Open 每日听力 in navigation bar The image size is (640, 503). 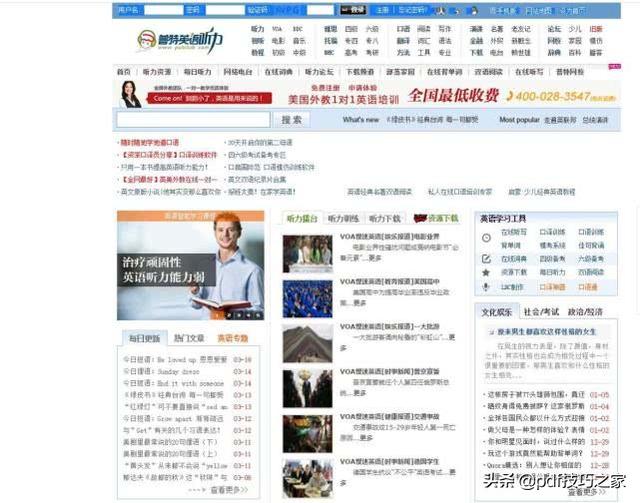pos(198,72)
